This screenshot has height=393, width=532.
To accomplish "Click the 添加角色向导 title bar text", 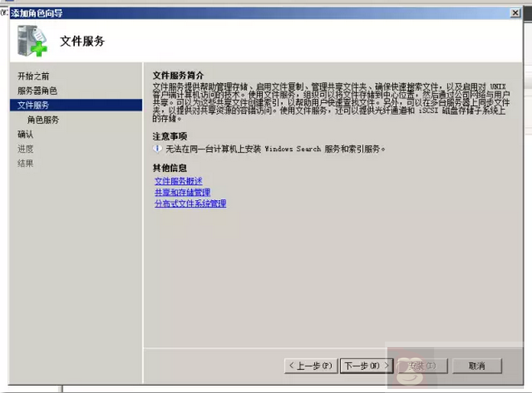I will click(x=37, y=13).
